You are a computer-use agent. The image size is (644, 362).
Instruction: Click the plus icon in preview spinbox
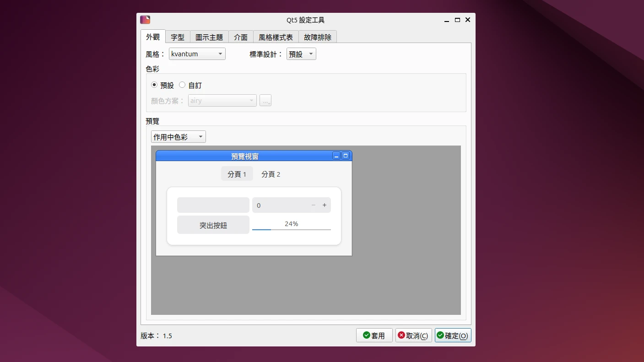coord(325,205)
